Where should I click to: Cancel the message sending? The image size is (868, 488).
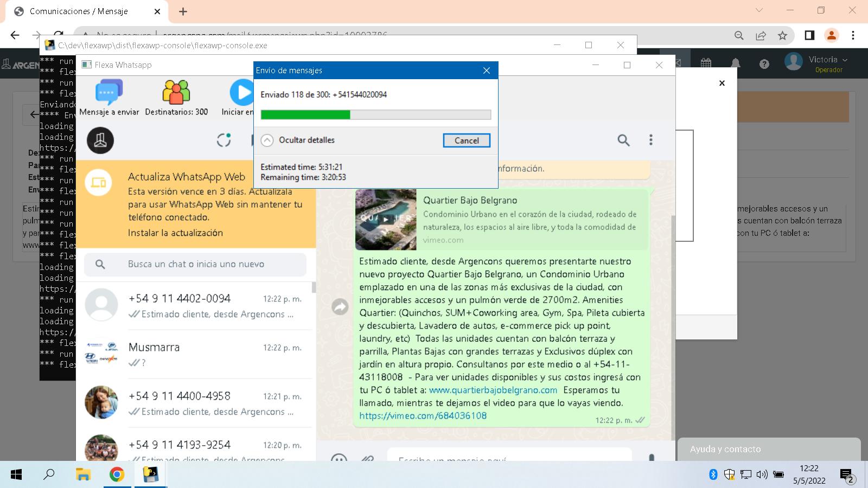pos(467,140)
